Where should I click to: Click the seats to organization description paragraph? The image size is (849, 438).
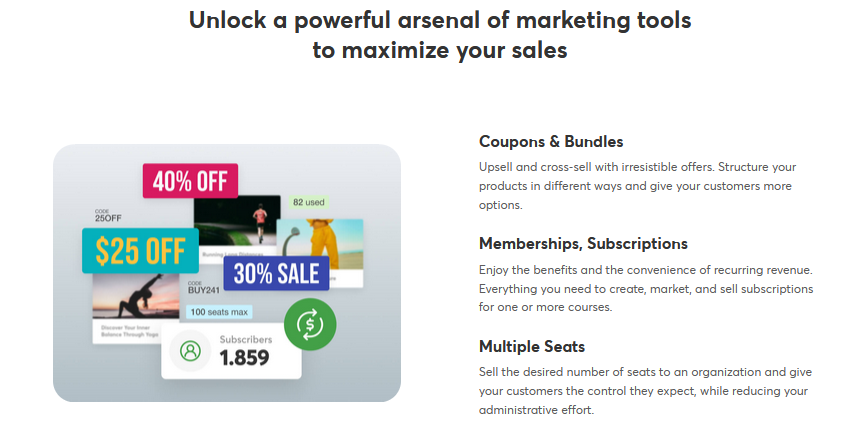[x=645, y=391]
